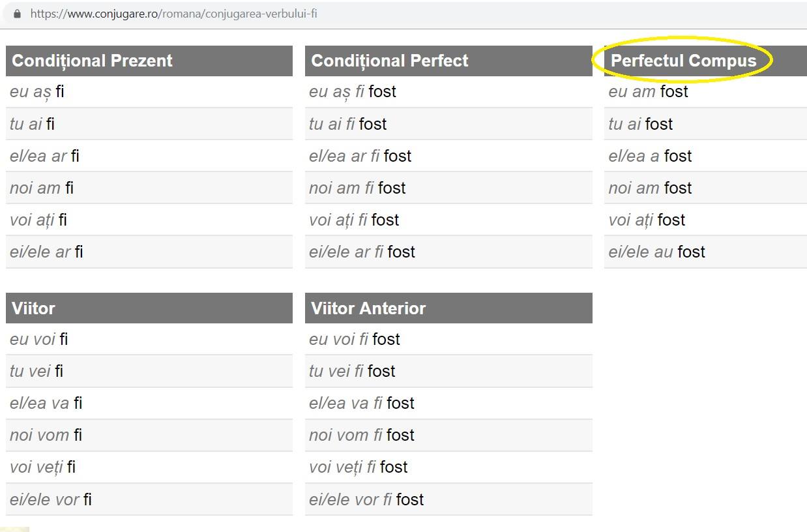The height and width of the screenshot is (532, 807).
Task: Click the row 'tu vei fi'
Action: (x=149, y=371)
